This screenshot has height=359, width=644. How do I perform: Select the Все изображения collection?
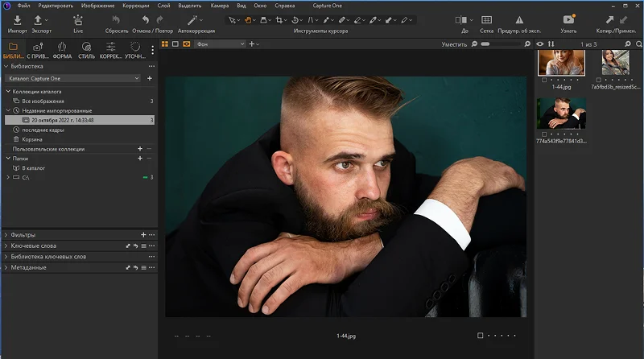click(x=43, y=101)
